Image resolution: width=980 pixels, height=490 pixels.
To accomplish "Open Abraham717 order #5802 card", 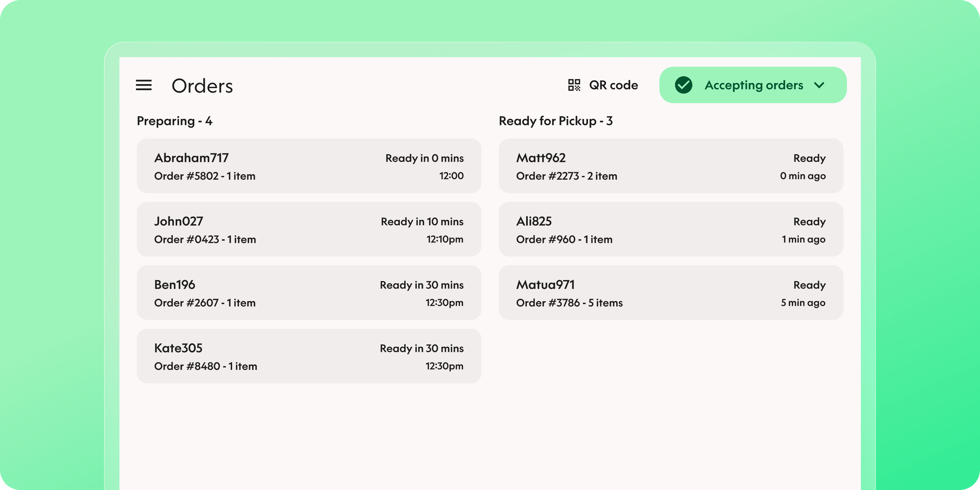I will tap(309, 166).
